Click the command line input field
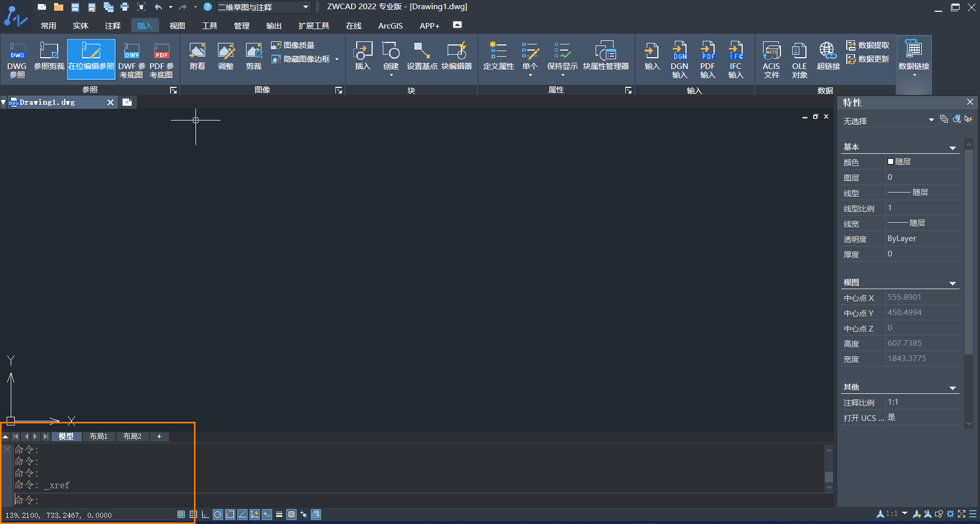The height and width of the screenshot is (524, 980). coord(419,500)
